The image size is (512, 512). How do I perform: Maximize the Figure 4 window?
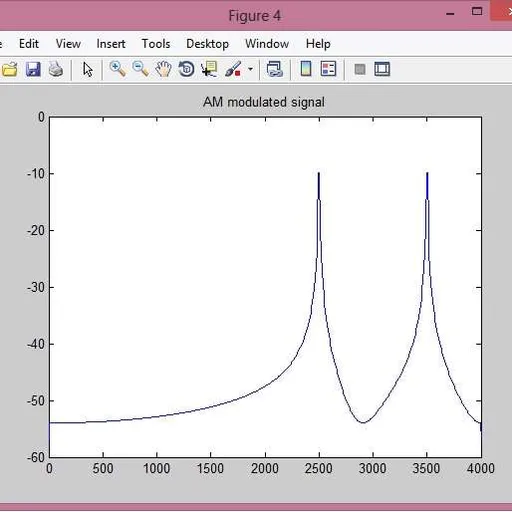click(477, 12)
